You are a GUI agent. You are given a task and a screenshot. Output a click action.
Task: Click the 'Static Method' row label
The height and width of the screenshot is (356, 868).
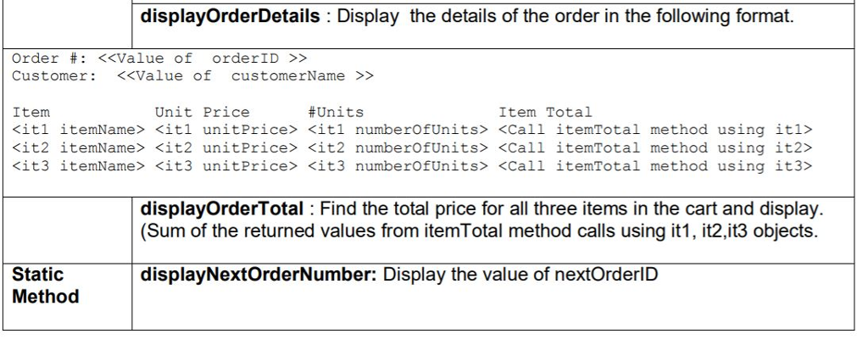[46, 286]
